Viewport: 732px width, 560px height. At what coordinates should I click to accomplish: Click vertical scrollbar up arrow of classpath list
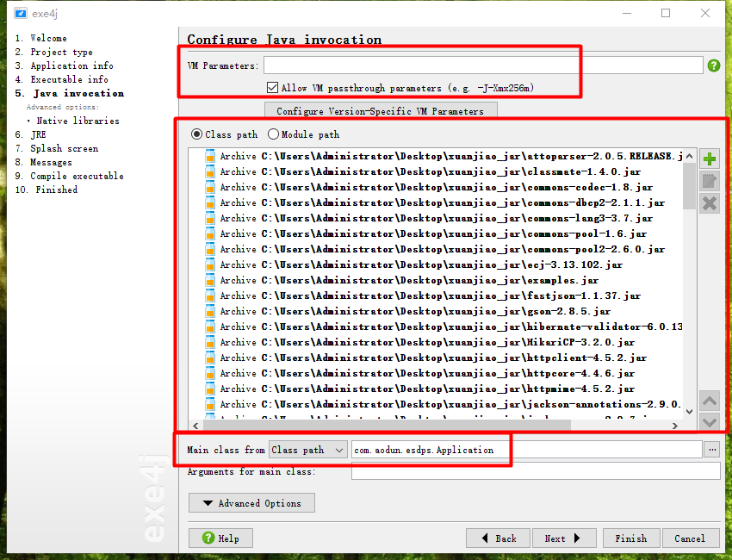tap(689, 156)
